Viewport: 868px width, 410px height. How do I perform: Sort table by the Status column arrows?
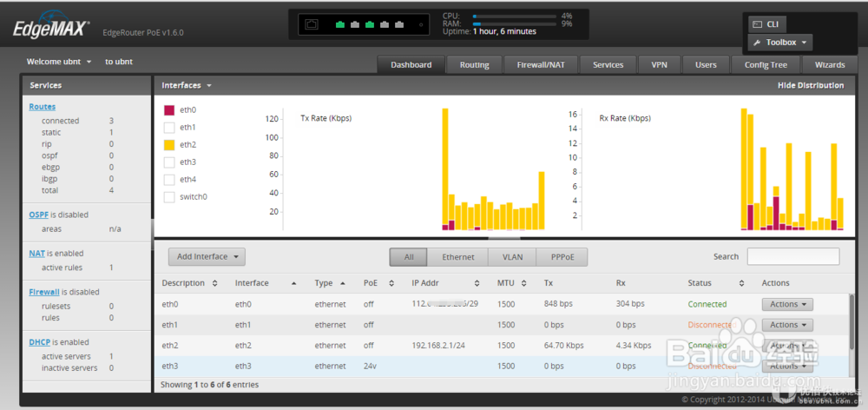[x=741, y=283]
